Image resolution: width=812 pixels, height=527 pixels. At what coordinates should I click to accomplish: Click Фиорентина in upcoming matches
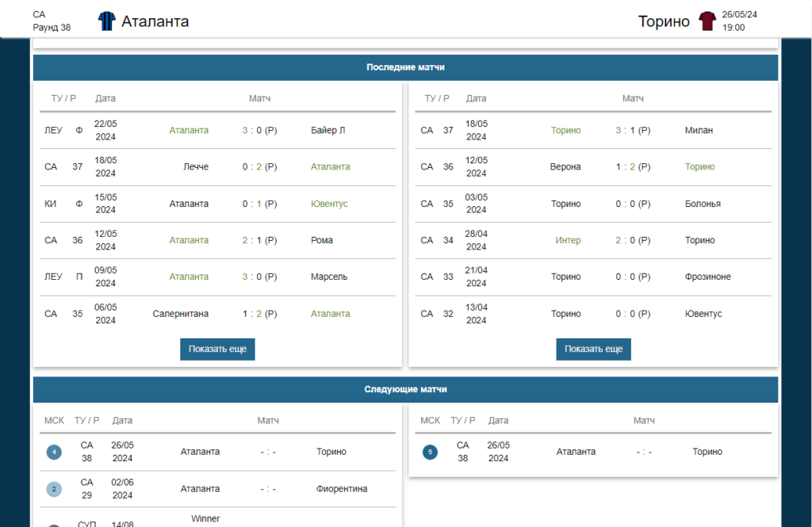pyautogui.click(x=342, y=489)
